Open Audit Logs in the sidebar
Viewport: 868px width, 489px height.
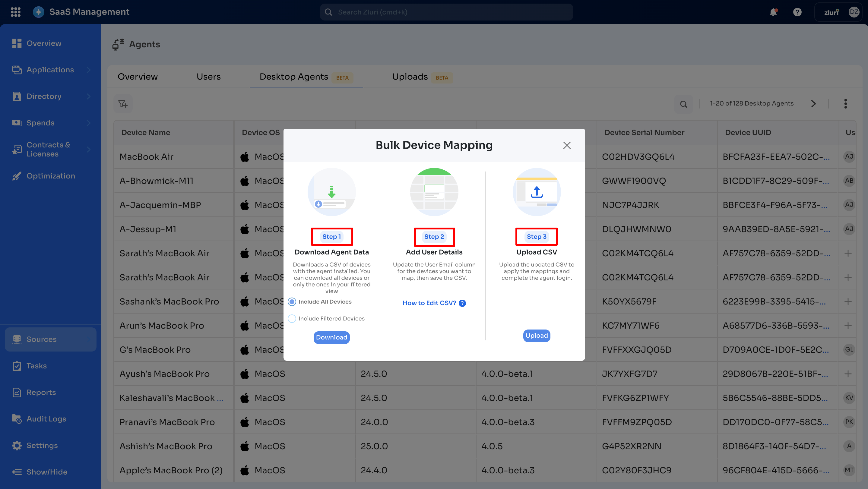click(46, 419)
